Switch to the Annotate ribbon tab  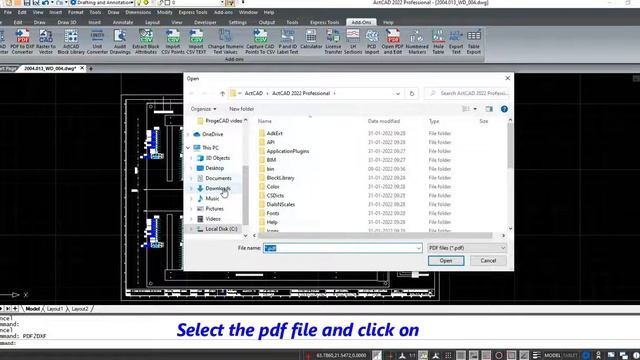123,22
